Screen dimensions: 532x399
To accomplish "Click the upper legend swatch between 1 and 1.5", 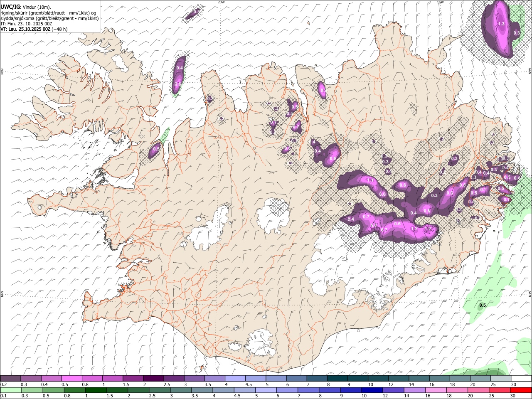I will coord(112,379).
